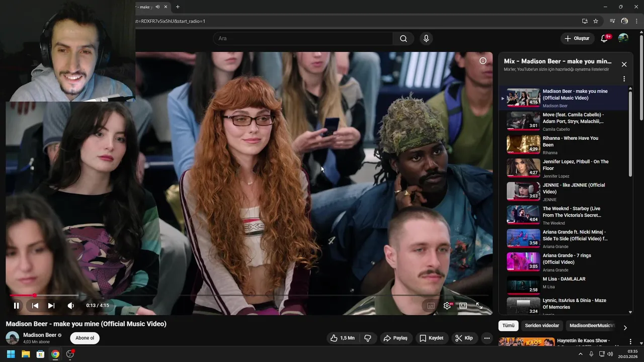
Task: Open the Mix playlist options menu
Action: (x=624, y=79)
